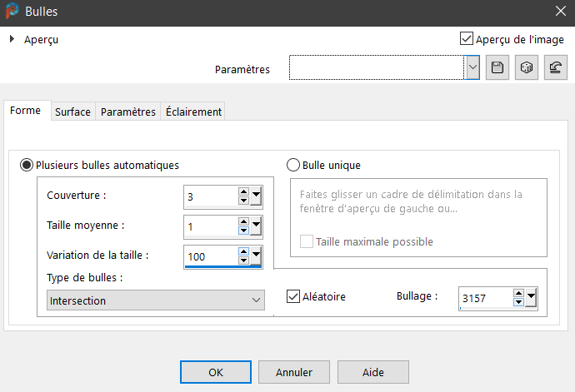Switch to the Éclairement tab
The width and height of the screenshot is (575, 392).
point(193,112)
